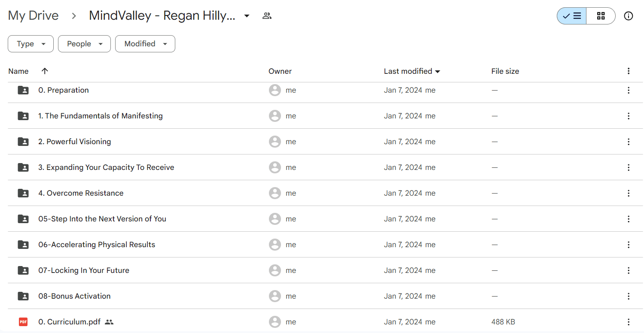The width and height of the screenshot is (644, 333).
Task: Click folder icon for 1. The Fundamentals of Manifesting
Action: tap(23, 116)
